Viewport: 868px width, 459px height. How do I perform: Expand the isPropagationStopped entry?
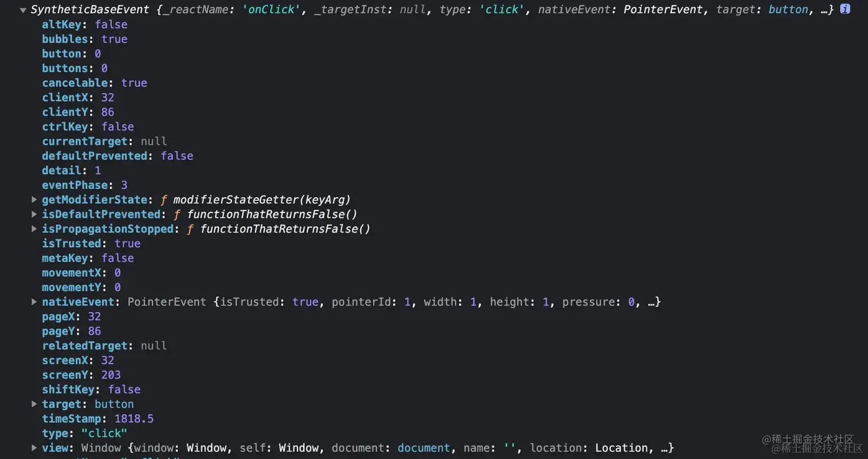click(34, 229)
